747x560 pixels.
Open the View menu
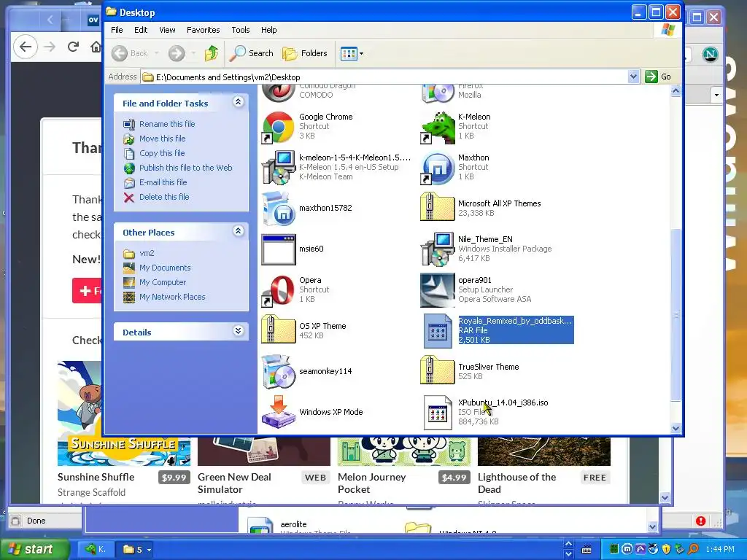[167, 30]
